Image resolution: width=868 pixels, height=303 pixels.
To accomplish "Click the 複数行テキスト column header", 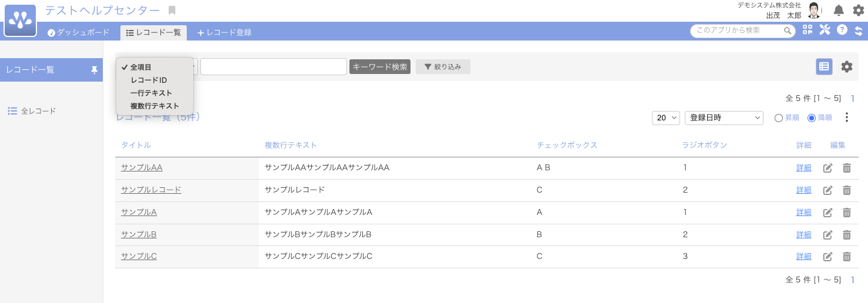I will pyautogui.click(x=291, y=146).
